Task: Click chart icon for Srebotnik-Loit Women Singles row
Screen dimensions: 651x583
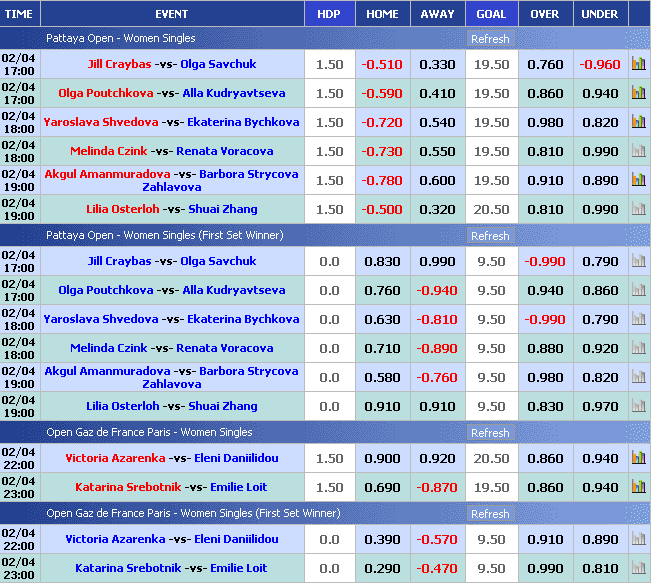Action: (638, 487)
